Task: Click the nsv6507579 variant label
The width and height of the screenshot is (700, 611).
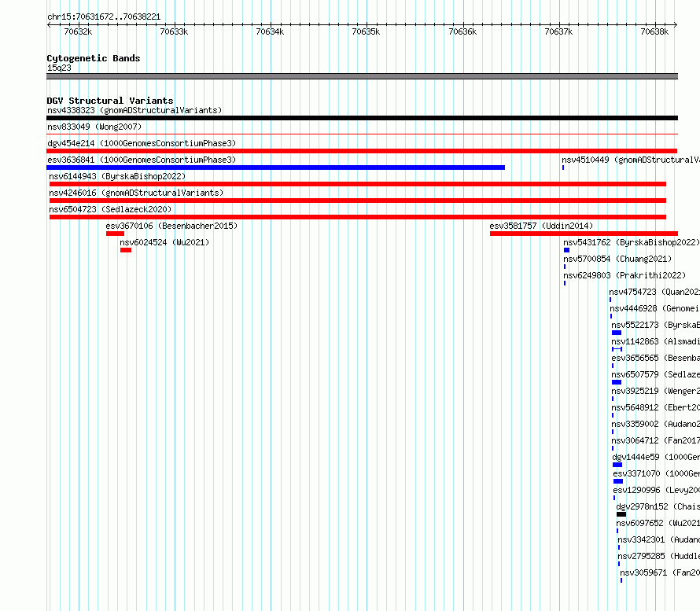Action: click(x=656, y=374)
